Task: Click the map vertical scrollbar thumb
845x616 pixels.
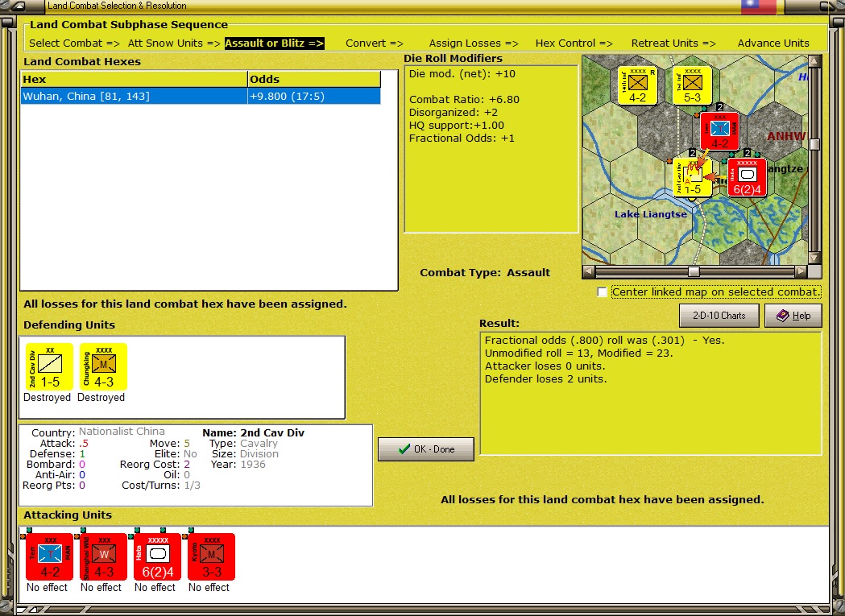Action: tap(815, 144)
